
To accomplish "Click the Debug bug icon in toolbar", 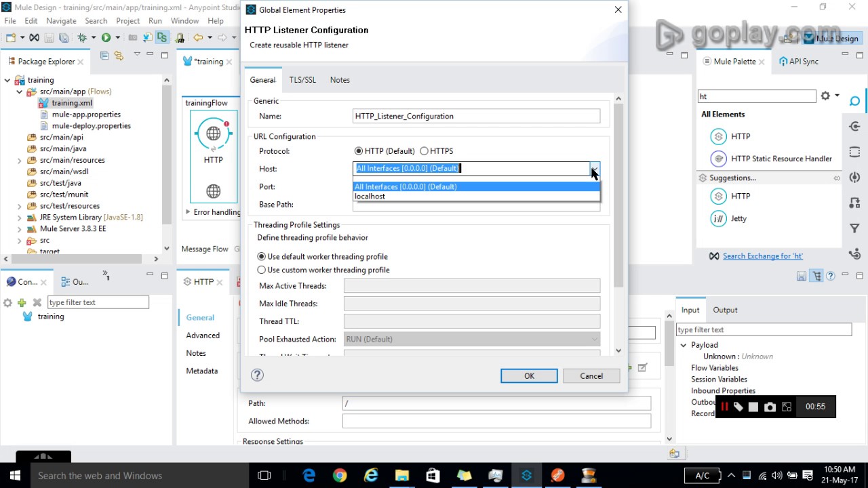I will pos(82,38).
